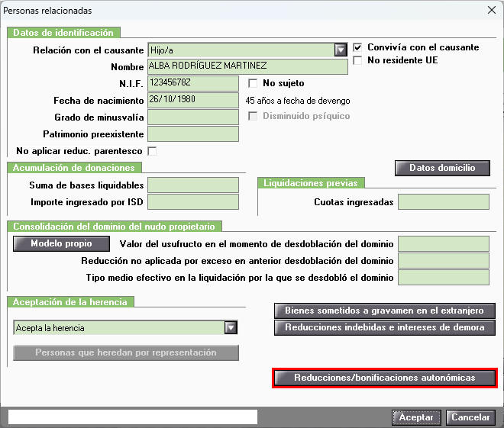Click Patrimonio preexistente field

[193, 134]
